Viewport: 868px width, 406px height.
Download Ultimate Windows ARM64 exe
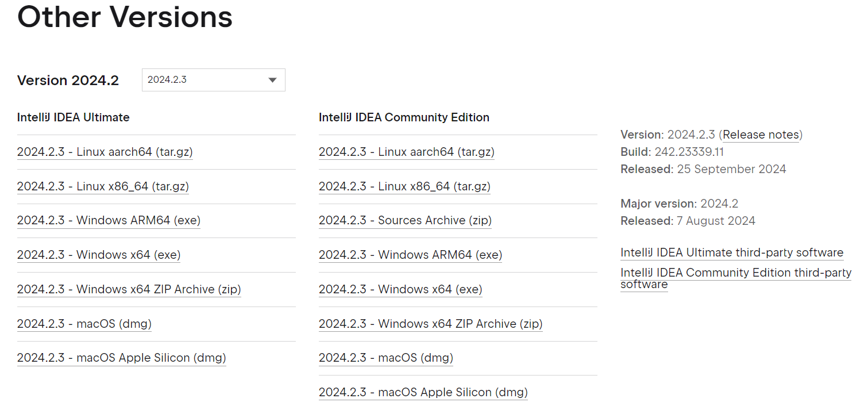[109, 220]
